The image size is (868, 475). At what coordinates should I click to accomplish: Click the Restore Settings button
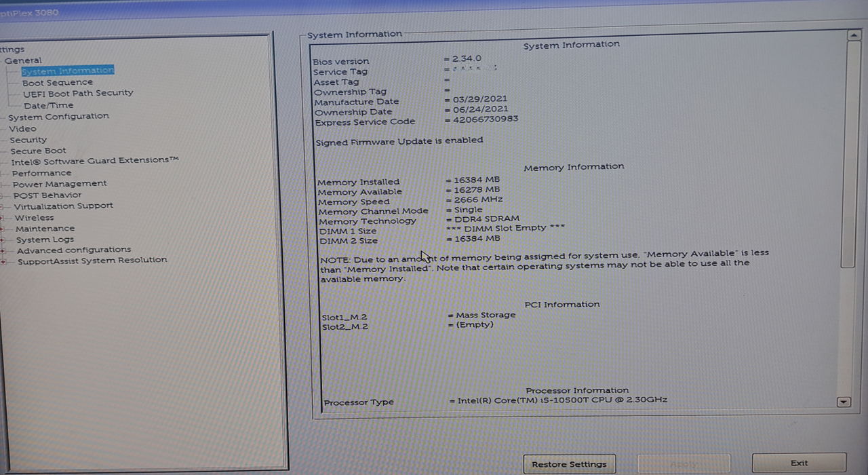pos(570,464)
